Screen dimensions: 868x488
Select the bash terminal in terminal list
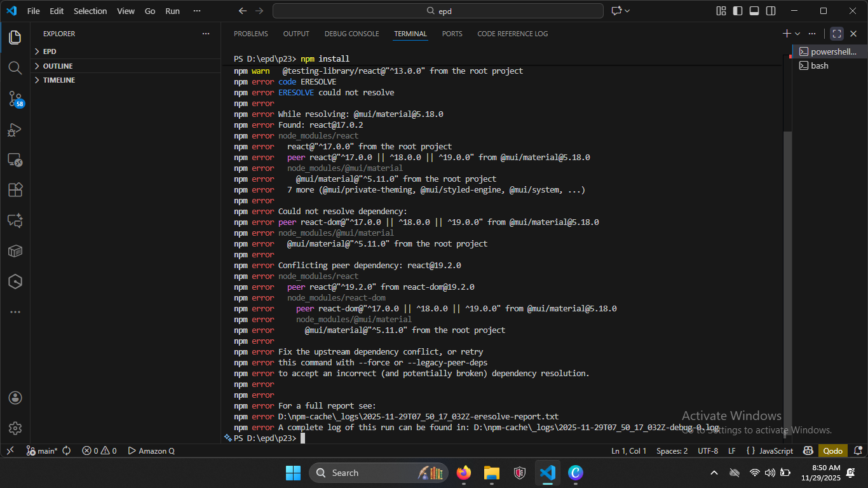tap(818, 65)
